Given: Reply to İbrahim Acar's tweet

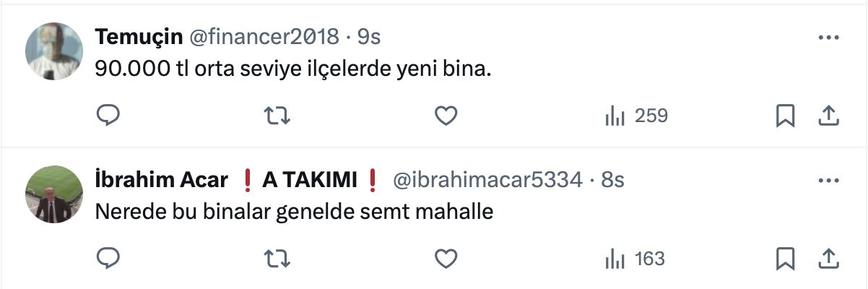Looking at the screenshot, I should tap(108, 259).
